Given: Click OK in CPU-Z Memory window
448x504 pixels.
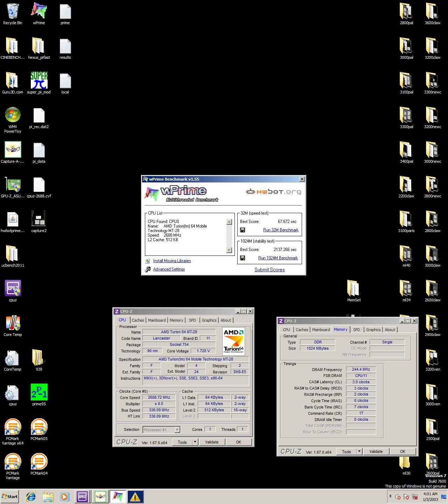Looking at the screenshot, I should 402,451.
